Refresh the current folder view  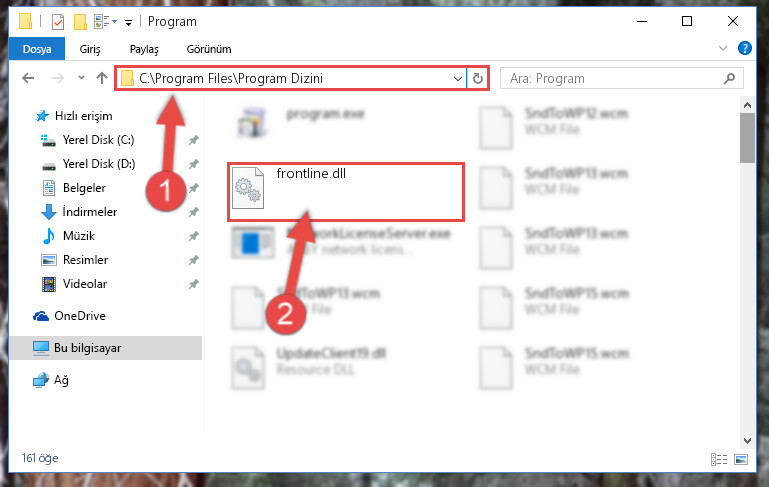(x=478, y=78)
